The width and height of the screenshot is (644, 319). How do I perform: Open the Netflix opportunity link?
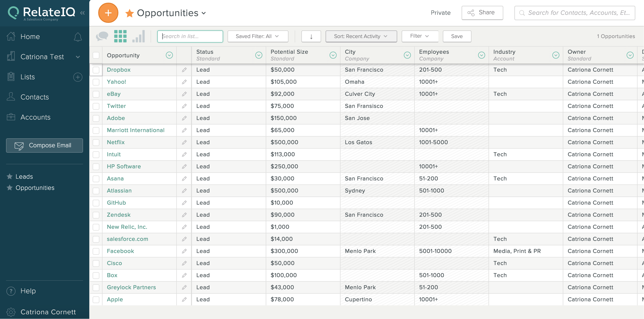point(115,142)
